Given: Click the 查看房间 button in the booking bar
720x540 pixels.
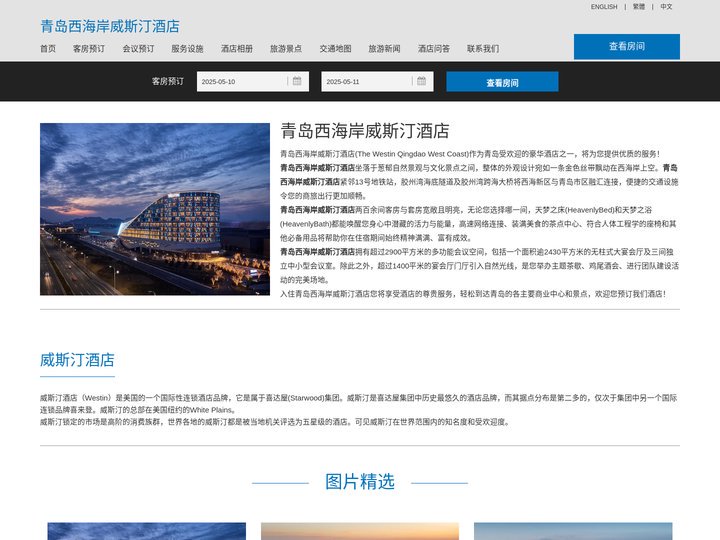Looking at the screenshot, I should pos(502,82).
